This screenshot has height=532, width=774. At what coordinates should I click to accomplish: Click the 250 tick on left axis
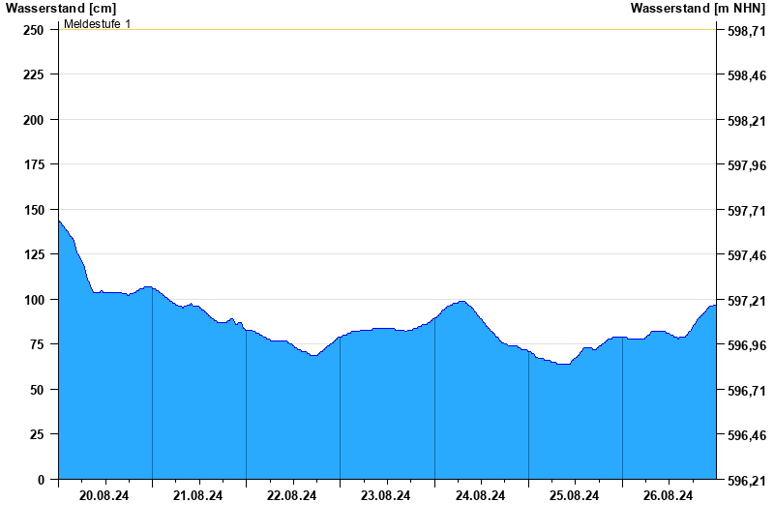click(x=33, y=30)
